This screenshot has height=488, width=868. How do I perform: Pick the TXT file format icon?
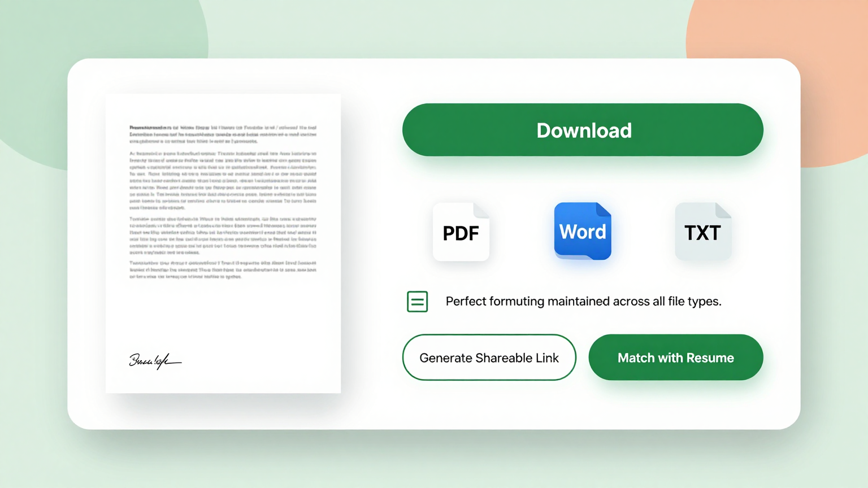point(702,233)
